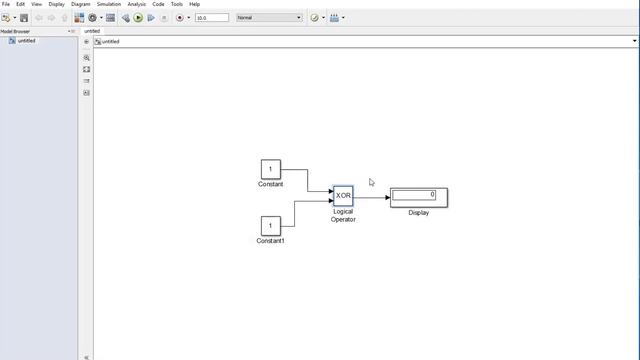Save the model with the floppy disk icon
The width and height of the screenshot is (640, 360).
(x=24, y=18)
